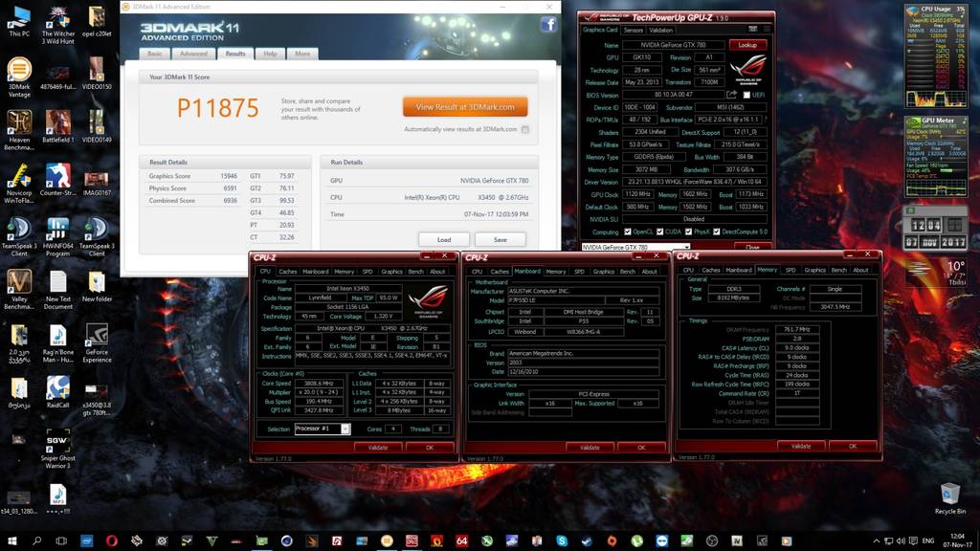Open the Action Center notification icon
This screenshot has width=980, height=551.
(x=914, y=540)
